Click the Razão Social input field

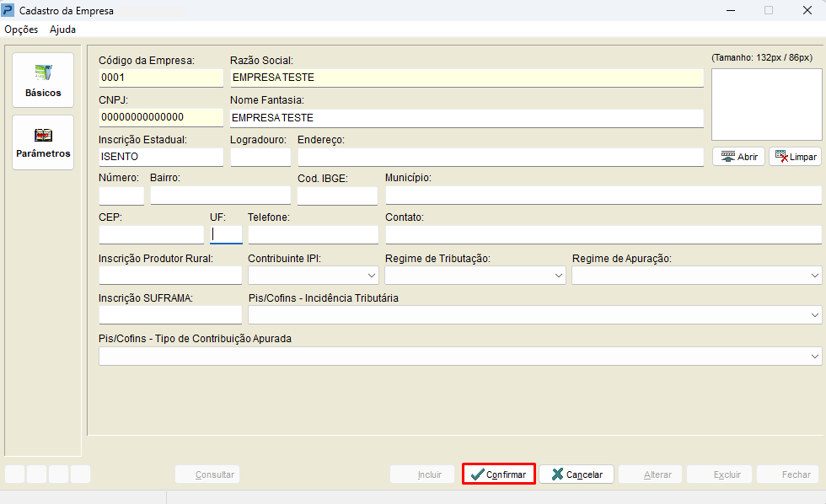click(466, 78)
